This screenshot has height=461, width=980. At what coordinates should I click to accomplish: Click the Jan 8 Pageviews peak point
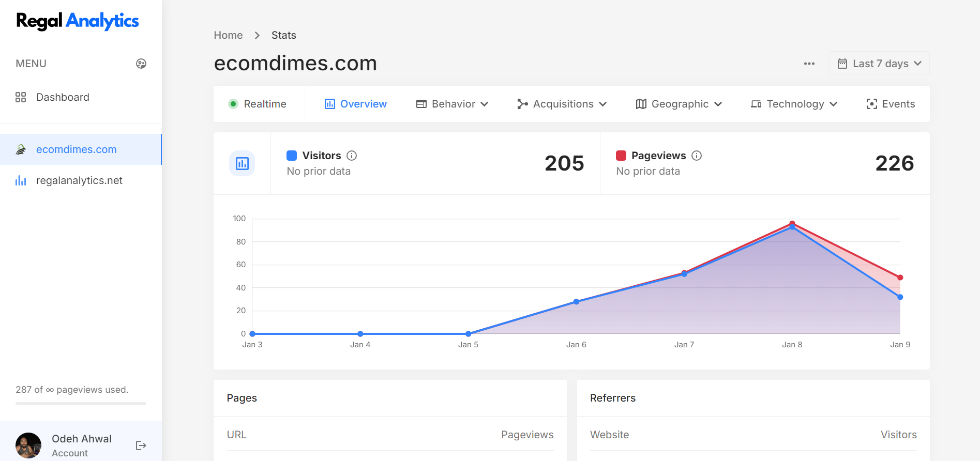tap(792, 223)
